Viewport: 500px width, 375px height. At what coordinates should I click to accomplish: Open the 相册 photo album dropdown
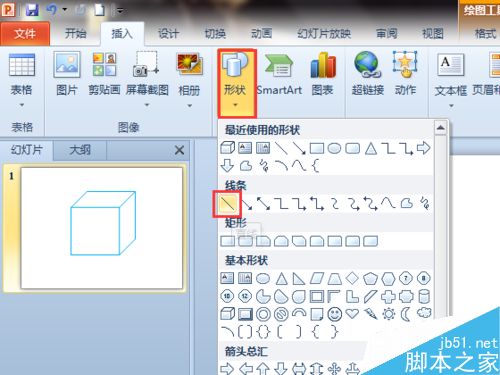coord(189,80)
